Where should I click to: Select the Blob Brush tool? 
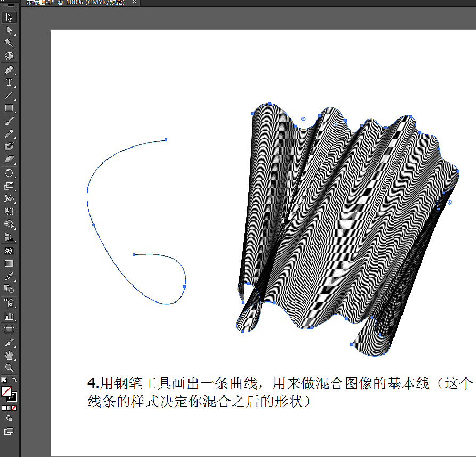(x=9, y=146)
